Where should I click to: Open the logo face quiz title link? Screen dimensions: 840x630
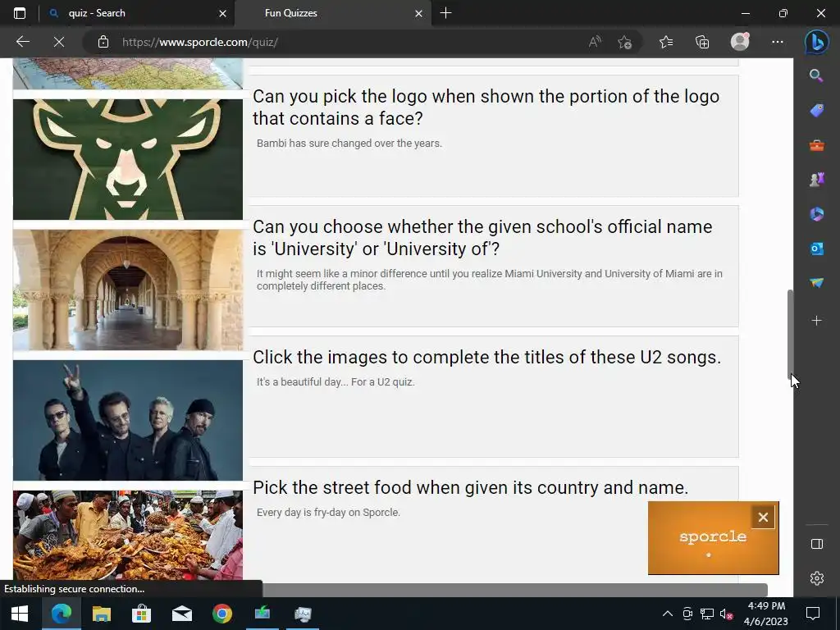pos(486,107)
